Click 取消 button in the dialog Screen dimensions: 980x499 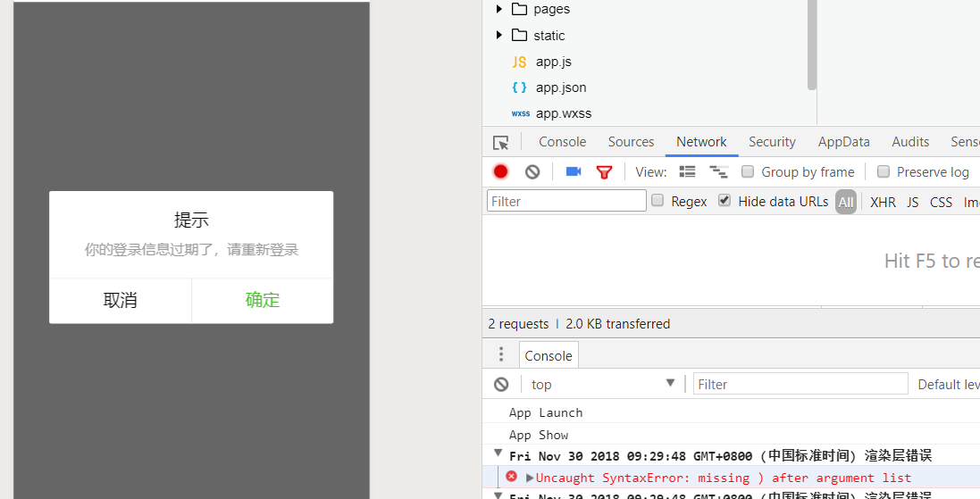point(121,301)
